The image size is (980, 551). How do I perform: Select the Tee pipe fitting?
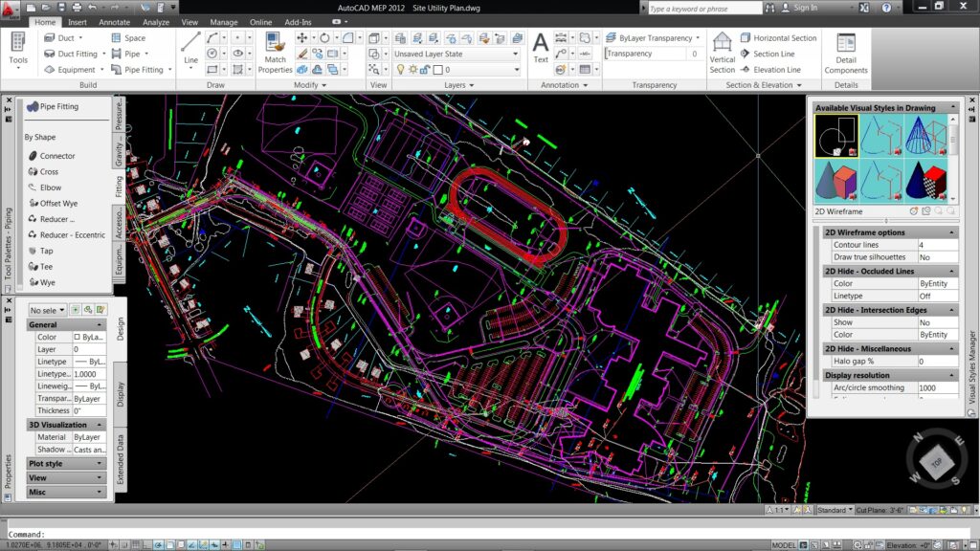[x=45, y=267]
